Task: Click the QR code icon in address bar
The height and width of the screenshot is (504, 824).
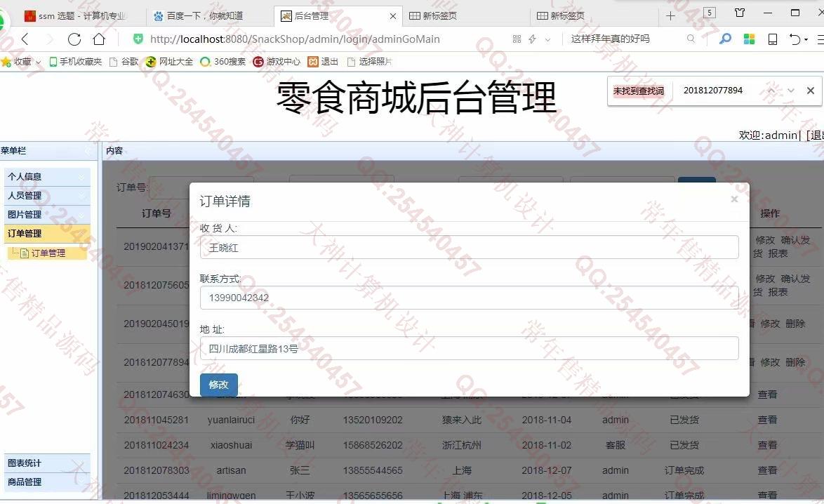Action: tap(517, 39)
